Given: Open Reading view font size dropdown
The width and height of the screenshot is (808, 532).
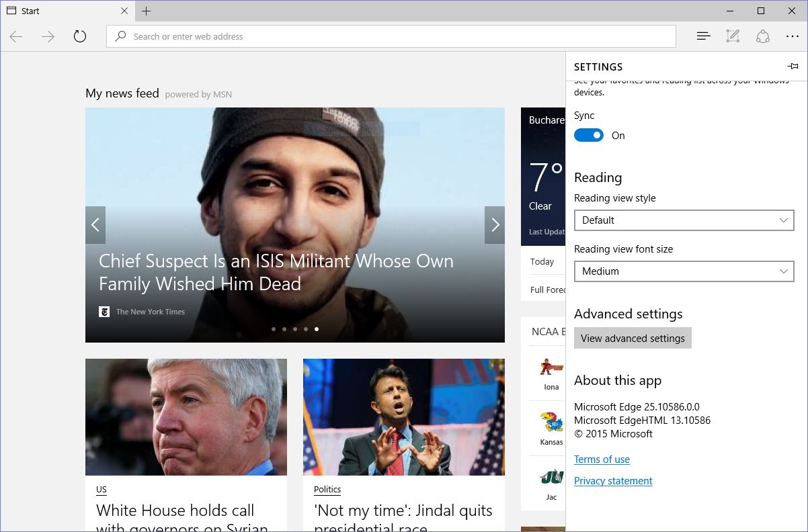Looking at the screenshot, I should [x=684, y=271].
